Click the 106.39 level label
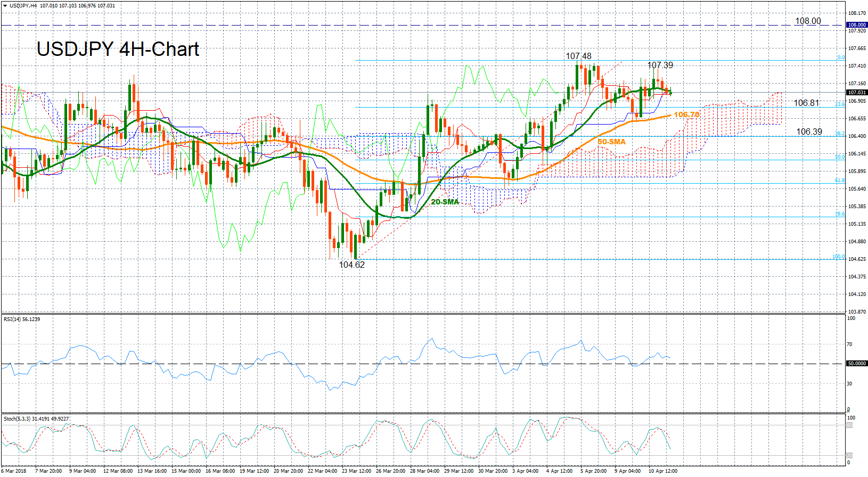 tap(809, 131)
